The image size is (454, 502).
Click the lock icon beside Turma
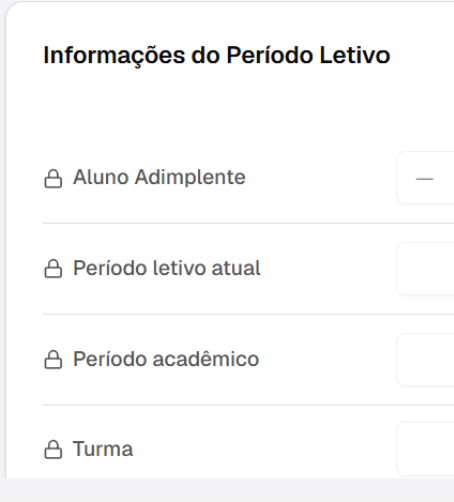pos(53,449)
